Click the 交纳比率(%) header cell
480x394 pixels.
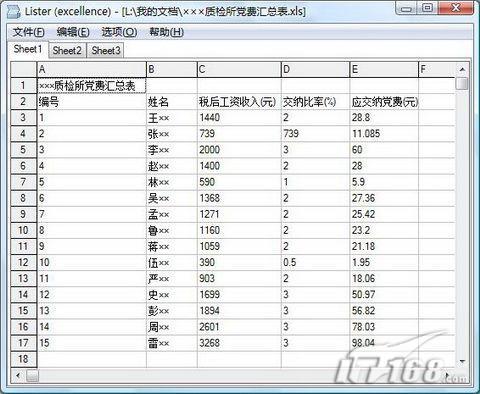point(316,102)
